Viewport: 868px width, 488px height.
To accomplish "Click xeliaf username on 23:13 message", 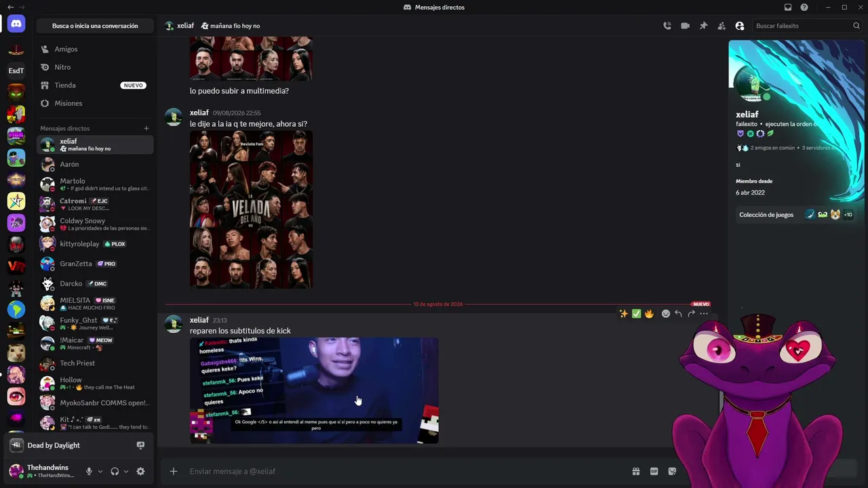I will [199, 320].
